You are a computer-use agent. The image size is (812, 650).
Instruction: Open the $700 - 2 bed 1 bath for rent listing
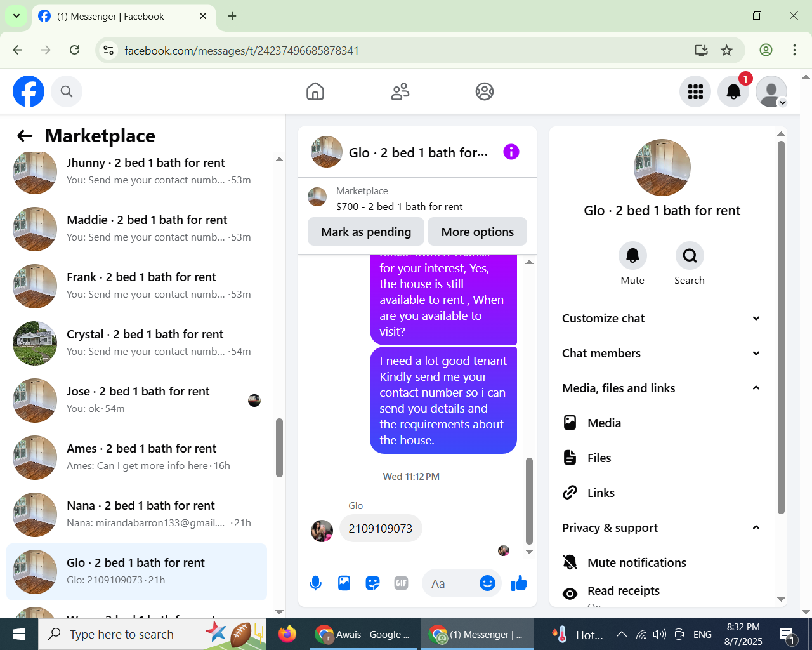[x=400, y=206]
